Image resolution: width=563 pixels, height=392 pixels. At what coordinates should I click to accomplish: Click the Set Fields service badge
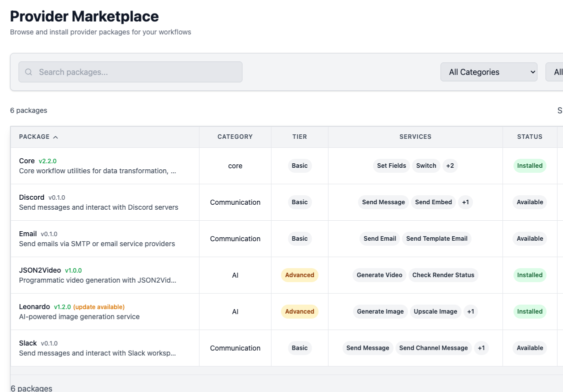(391, 165)
